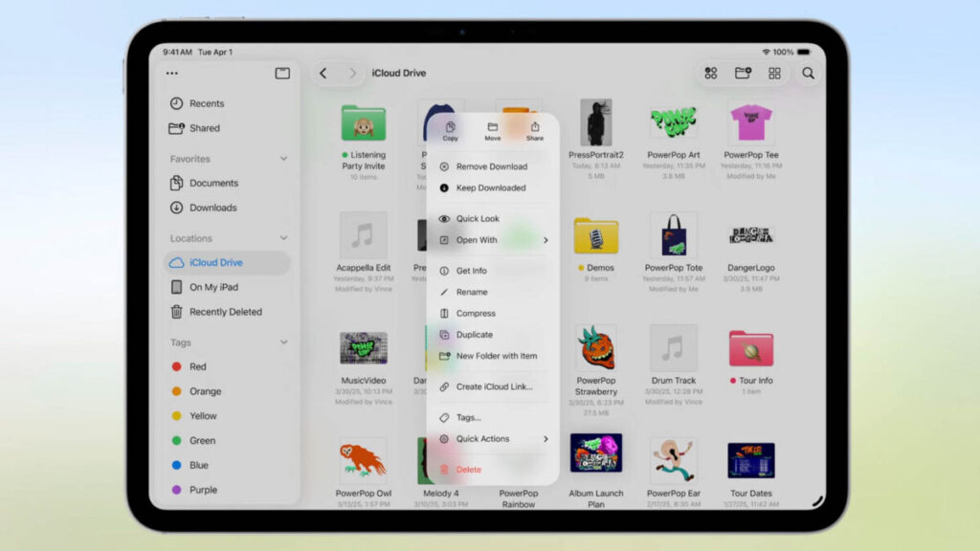This screenshot has width=980, height=551.
Task: Tap the Wi-Fi icon in status bar
Action: click(x=767, y=52)
